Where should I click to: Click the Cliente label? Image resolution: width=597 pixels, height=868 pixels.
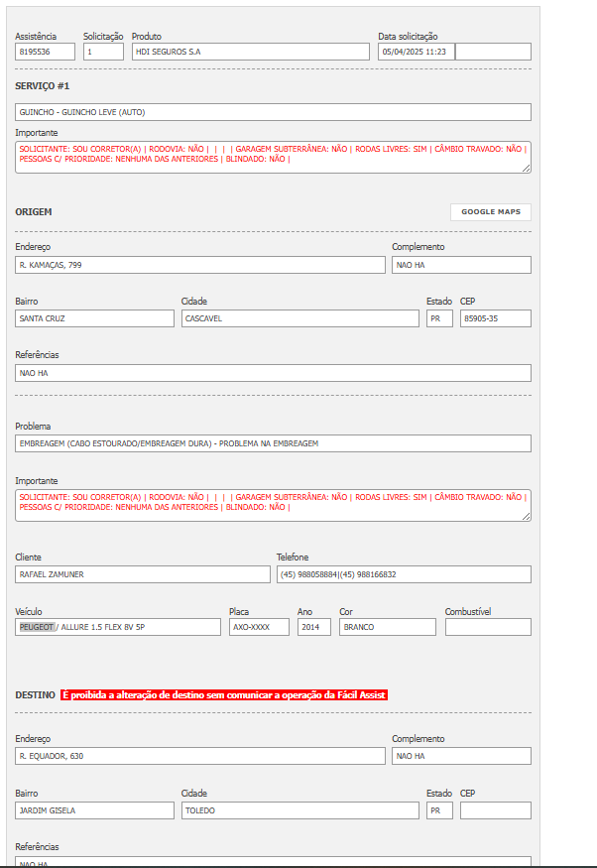coord(28,557)
